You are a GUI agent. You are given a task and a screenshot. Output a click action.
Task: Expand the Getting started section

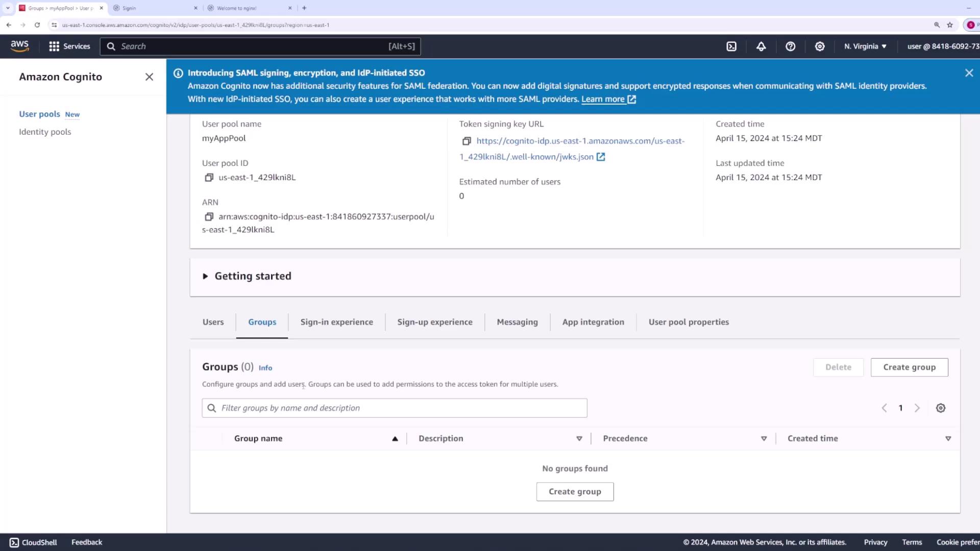coord(205,276)
